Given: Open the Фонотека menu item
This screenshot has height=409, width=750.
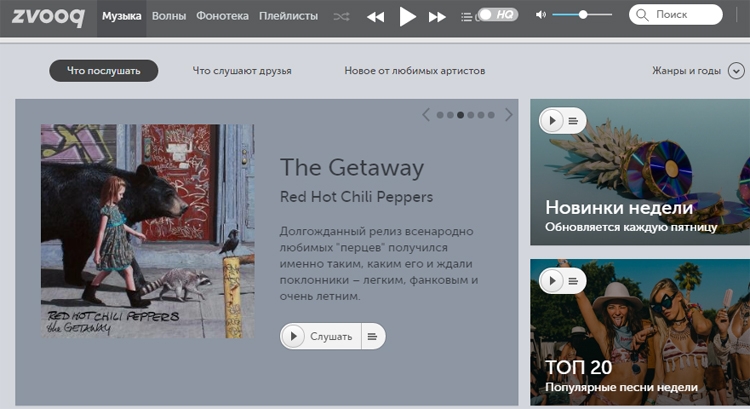Looking at the screenshot, I should click(x=223, y=16).
